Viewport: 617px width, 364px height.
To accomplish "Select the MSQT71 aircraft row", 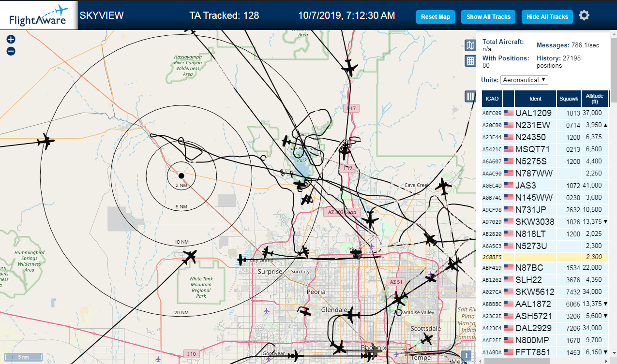I will click(x=546, y=149).
